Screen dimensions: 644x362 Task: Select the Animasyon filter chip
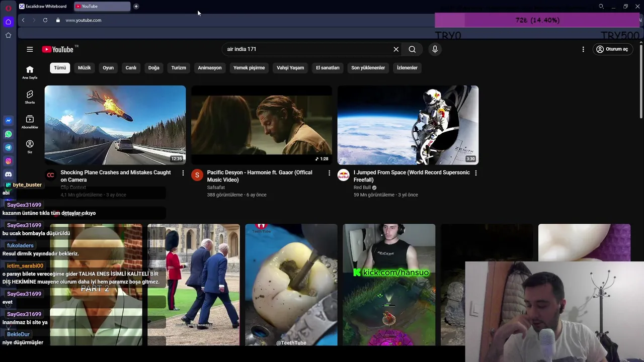tap(210, 68)
